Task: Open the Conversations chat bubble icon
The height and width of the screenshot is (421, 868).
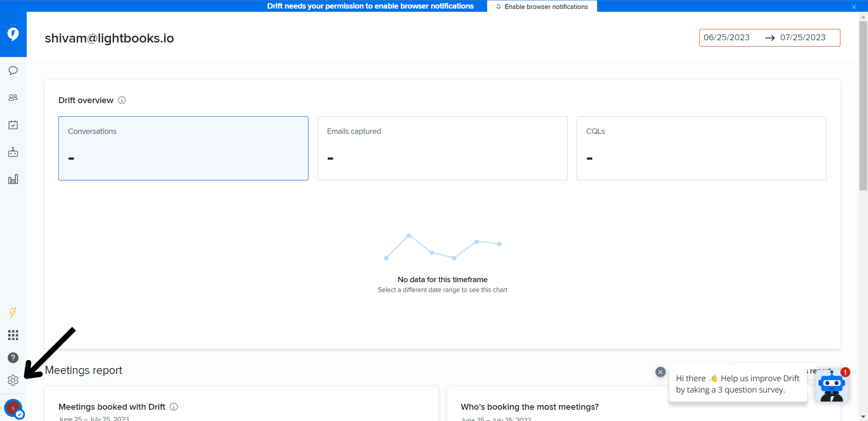Action: click(x=13, y=71)
